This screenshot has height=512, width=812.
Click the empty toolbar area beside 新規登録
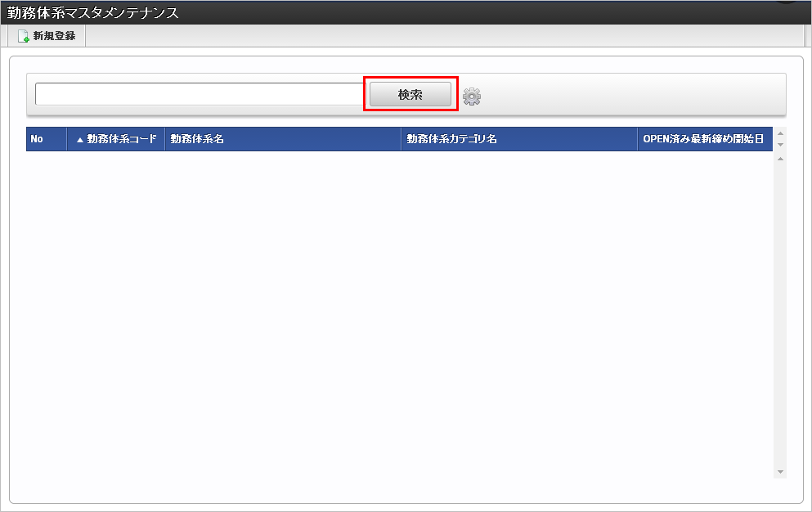444,36
